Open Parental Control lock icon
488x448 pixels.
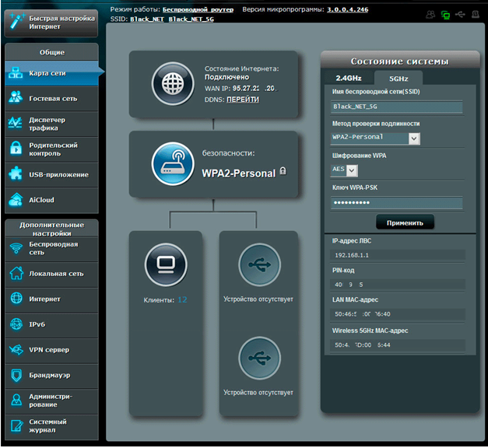coord(16,148)
